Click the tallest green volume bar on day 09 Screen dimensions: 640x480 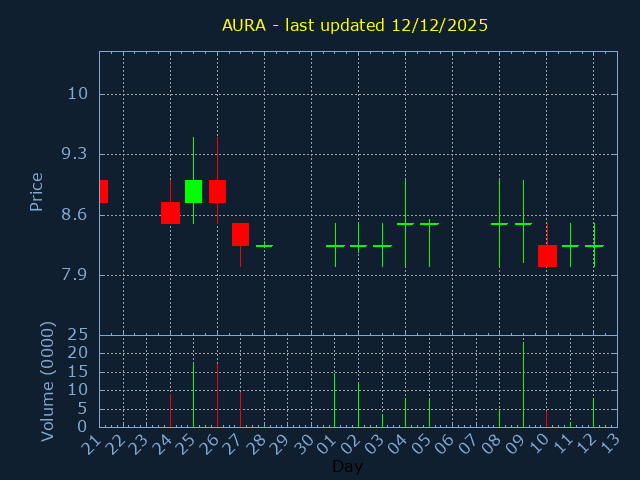pyautogui.click(x=523, y=384)
